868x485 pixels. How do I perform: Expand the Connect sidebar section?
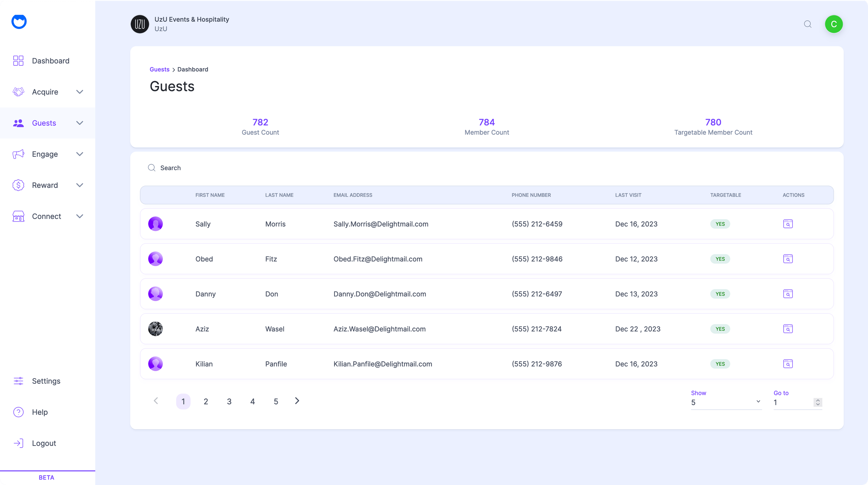(79, 216)
